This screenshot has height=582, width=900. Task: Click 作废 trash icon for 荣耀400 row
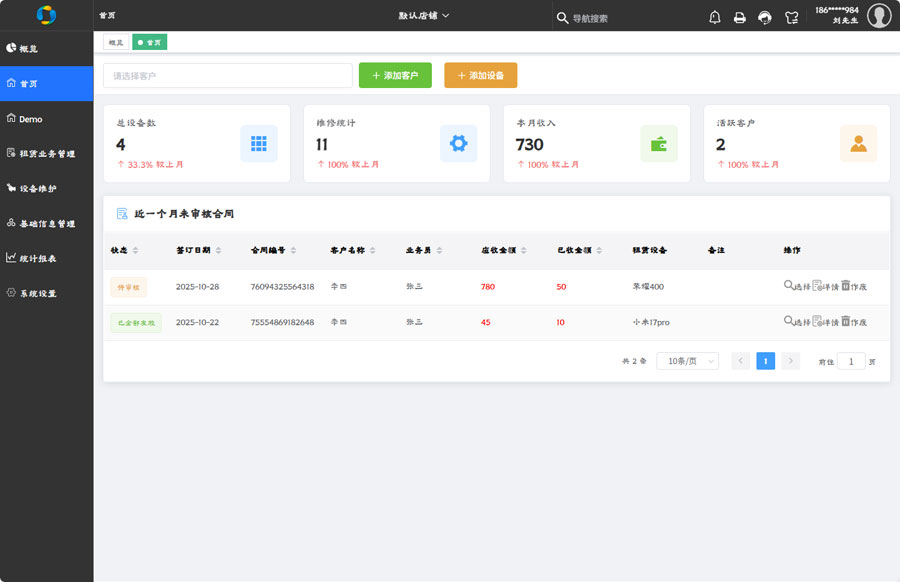846,286
